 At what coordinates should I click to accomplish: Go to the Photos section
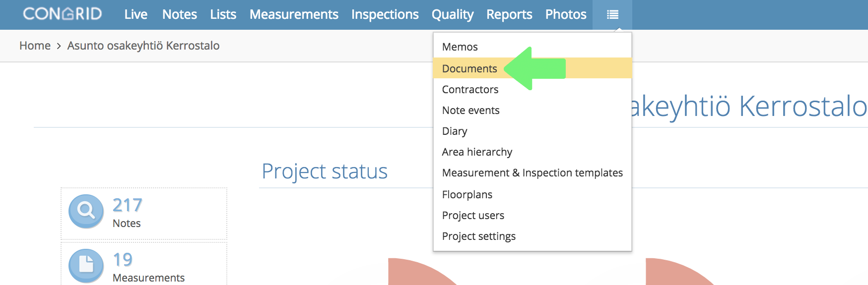[x=566, y=14]
